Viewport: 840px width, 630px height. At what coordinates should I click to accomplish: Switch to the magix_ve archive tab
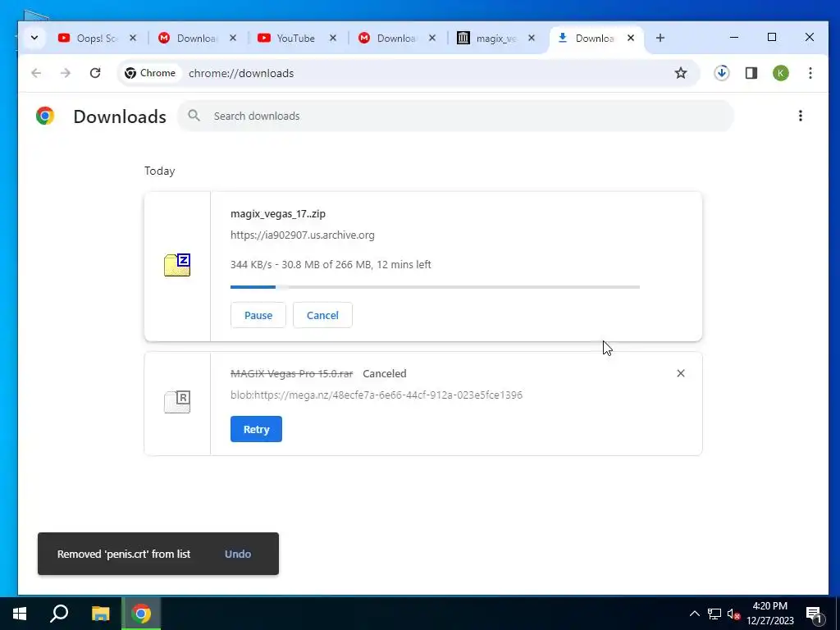pyautogui.click(x=487, y=38)
